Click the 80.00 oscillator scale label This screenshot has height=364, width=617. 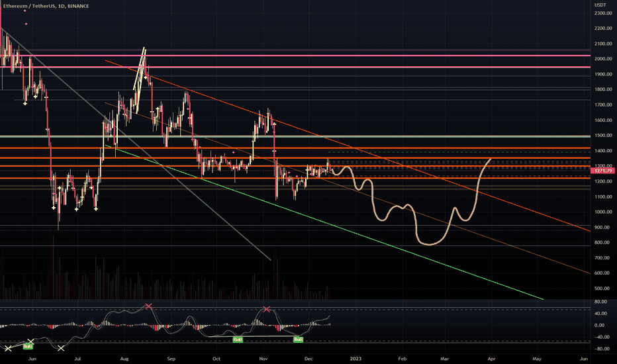600,302
